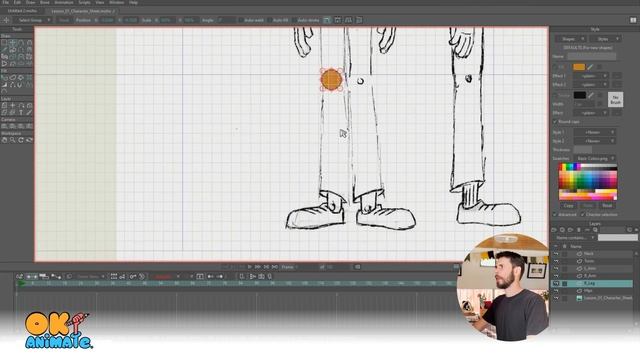Image resolution: width=640 pixels, height=360 pixels.
Task: Select the Transform Points tool in Draw tools
Action: (12, 43)
